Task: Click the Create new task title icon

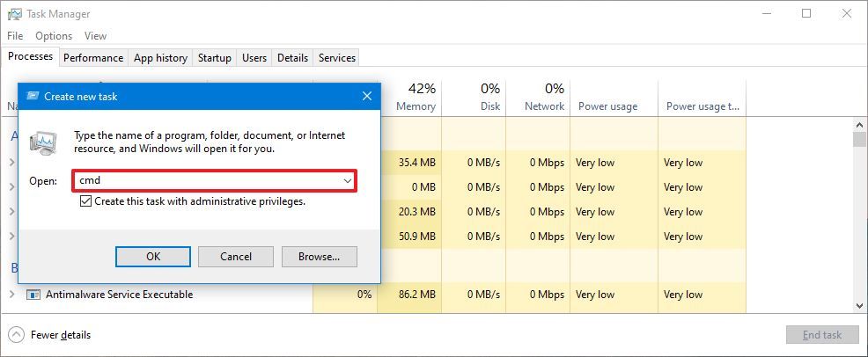Action: pyautogui.click(x=33, y=97)
